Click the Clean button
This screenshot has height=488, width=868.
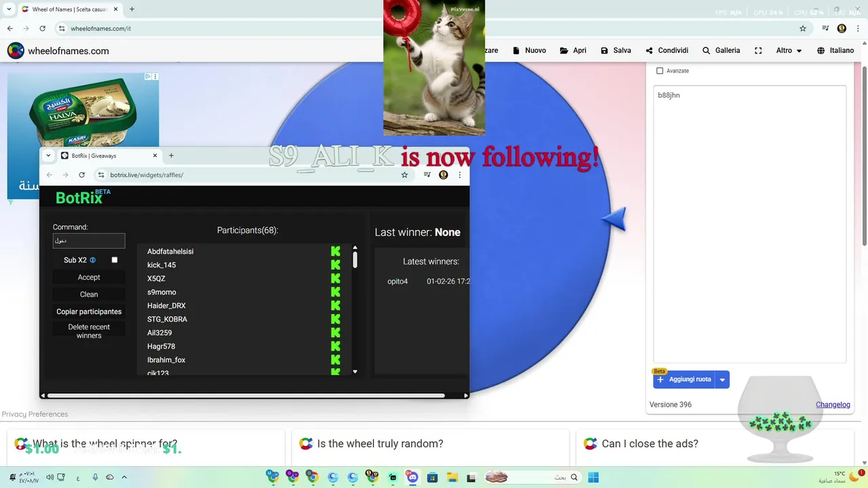click(x=89, y=294)
